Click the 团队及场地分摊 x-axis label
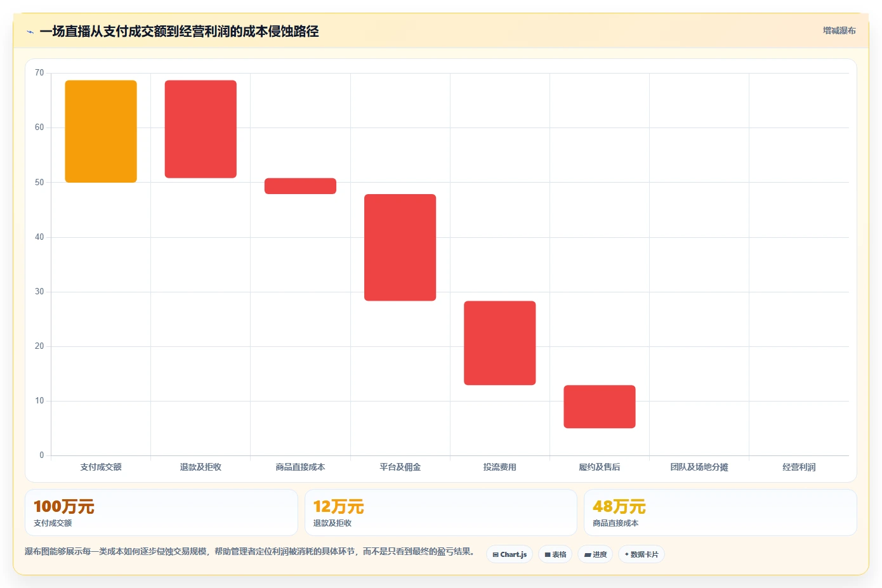The image size is (882, 588). [x=699, y=467]
